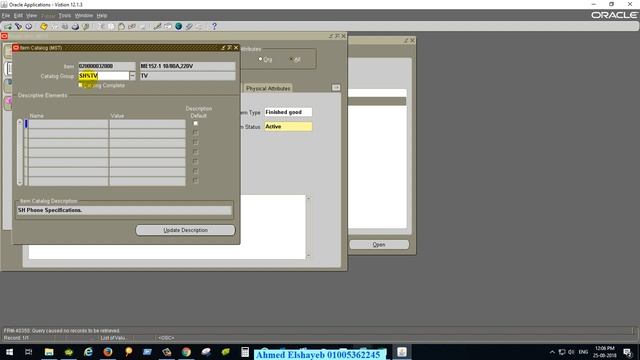The height and width of the screenshot is (360, 640).
Task: Check Description Default box in fourth row
Action: [196, 152]
